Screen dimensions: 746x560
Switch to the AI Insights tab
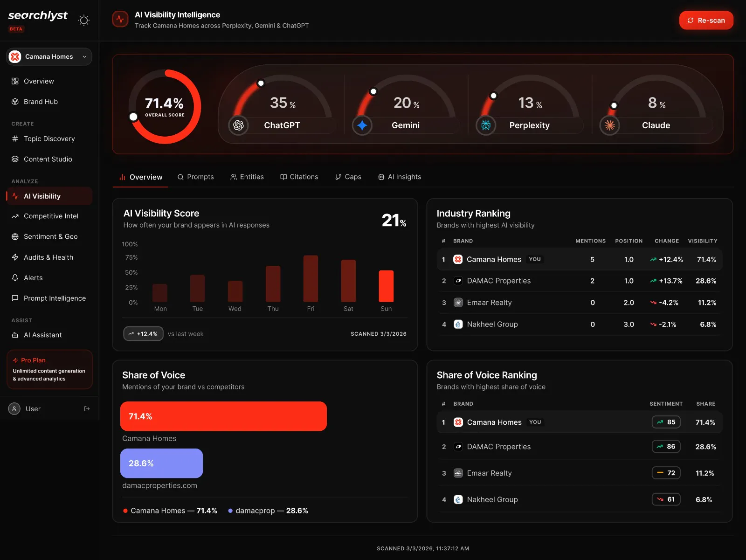pyautogui.click(x=399, y=177)
